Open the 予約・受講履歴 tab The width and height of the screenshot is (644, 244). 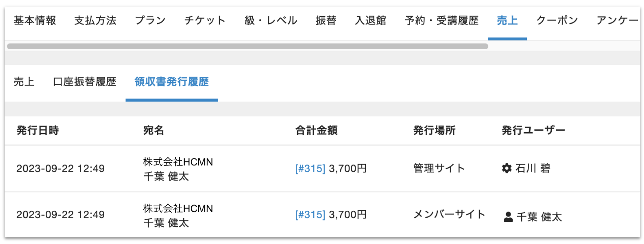click(x=442, y=20)
